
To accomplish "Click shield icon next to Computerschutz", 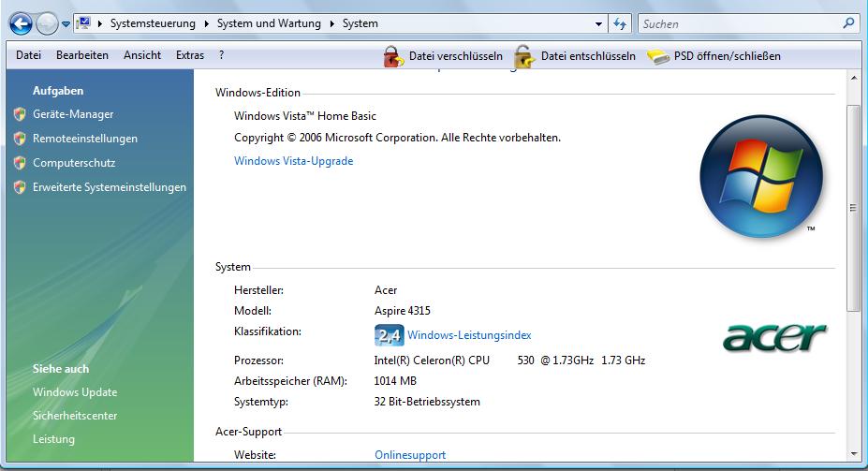I will [20, 163].
